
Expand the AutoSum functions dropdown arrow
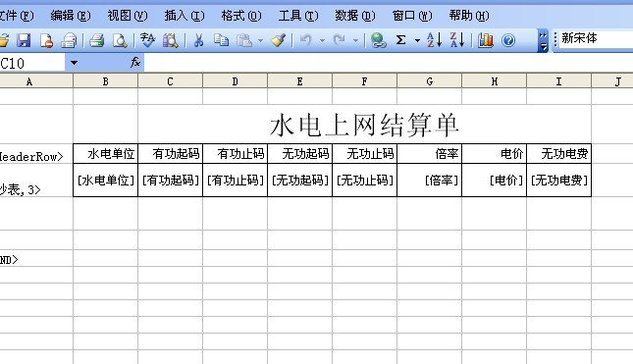coord(417,40)
